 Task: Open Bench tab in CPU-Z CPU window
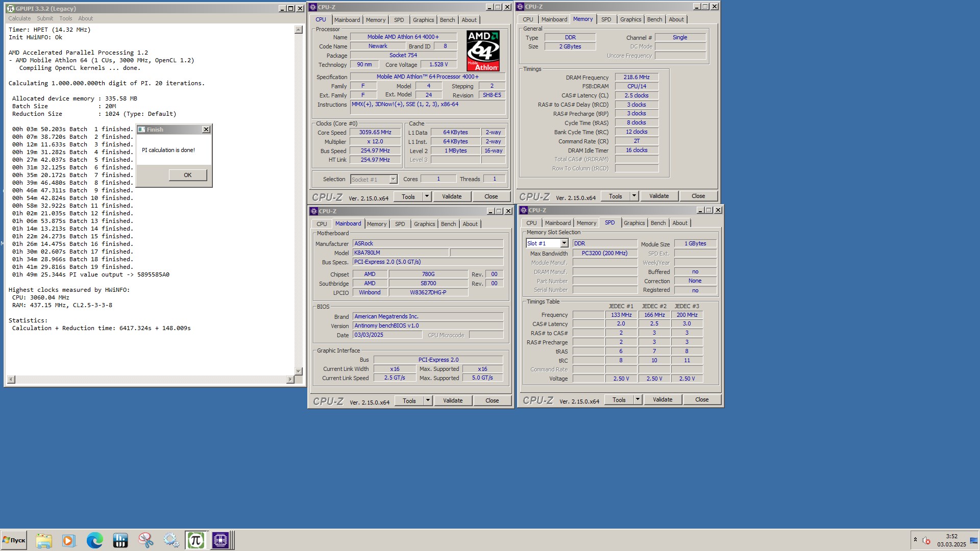pos(448,20)
